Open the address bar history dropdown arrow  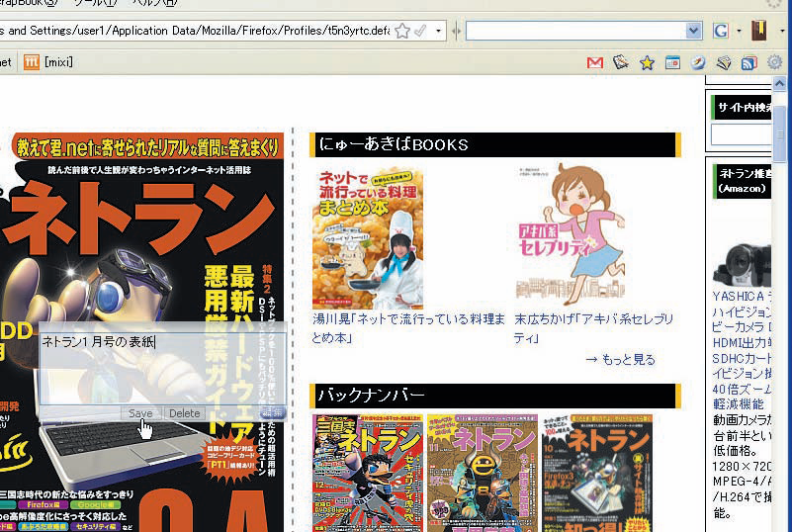pyautogui.click(x=438, y=31)
